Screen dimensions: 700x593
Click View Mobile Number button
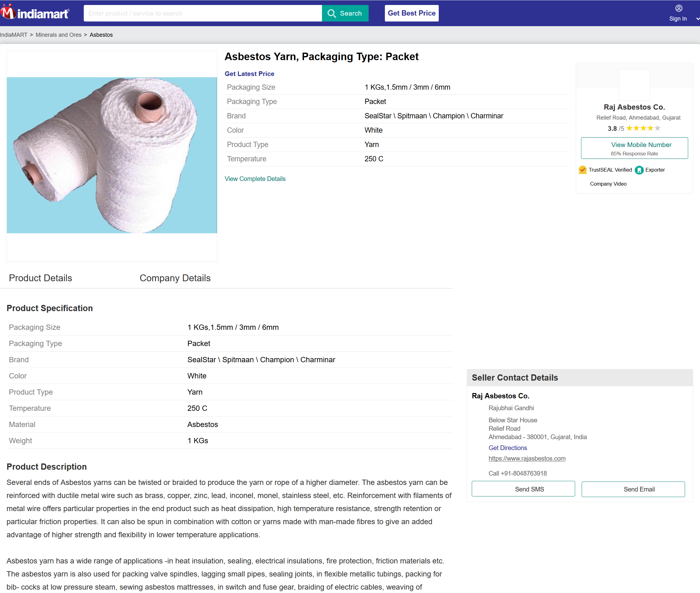pos(634,148)
